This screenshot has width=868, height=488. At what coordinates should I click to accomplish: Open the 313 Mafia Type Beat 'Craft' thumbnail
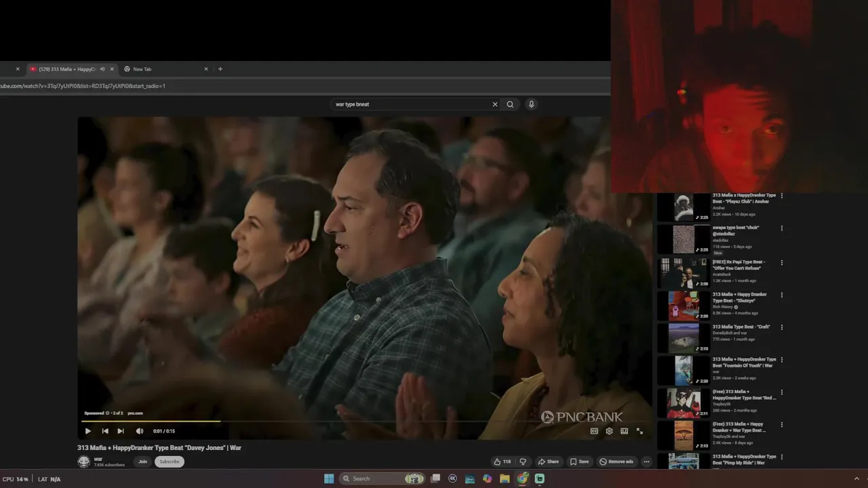click(683, 338)
